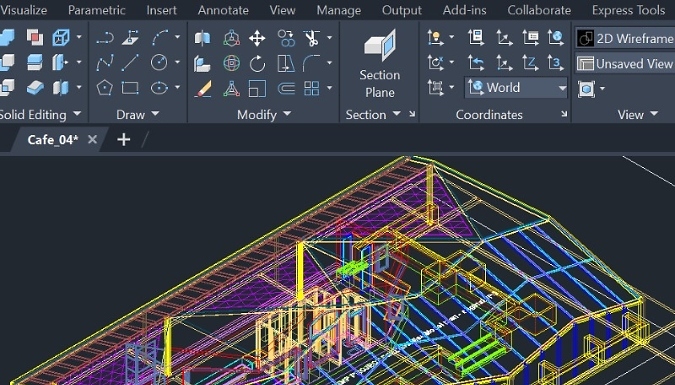Activate the 3D Rotate gizmo tool
This screenshot has width=675, height=385.
coord(232,63)
